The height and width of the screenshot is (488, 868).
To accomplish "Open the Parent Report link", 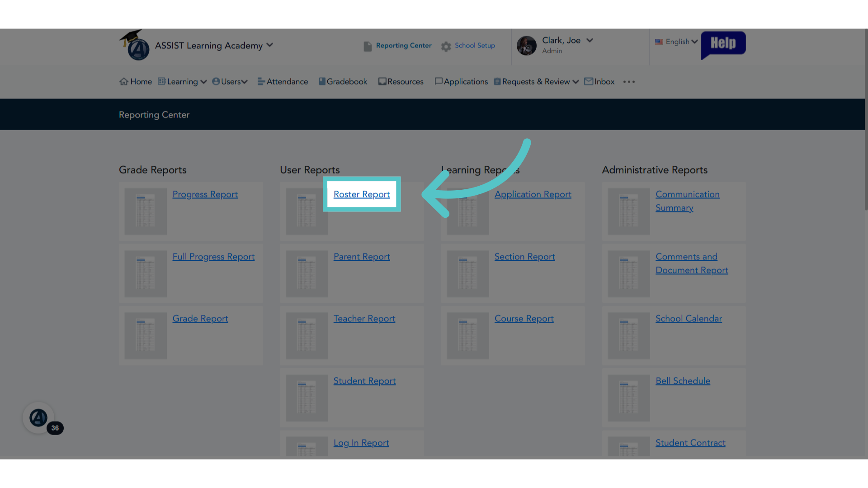I will click(362, 257).
